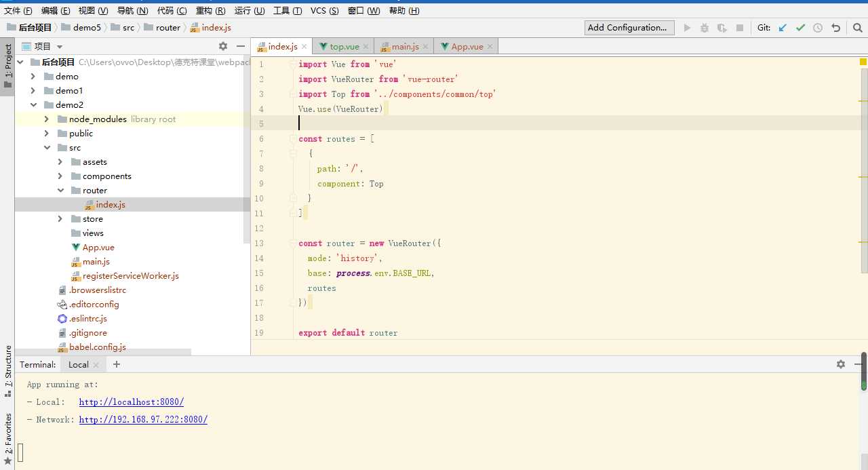
Task: Close the App.vue editor tab
Action: click(490, 47)
